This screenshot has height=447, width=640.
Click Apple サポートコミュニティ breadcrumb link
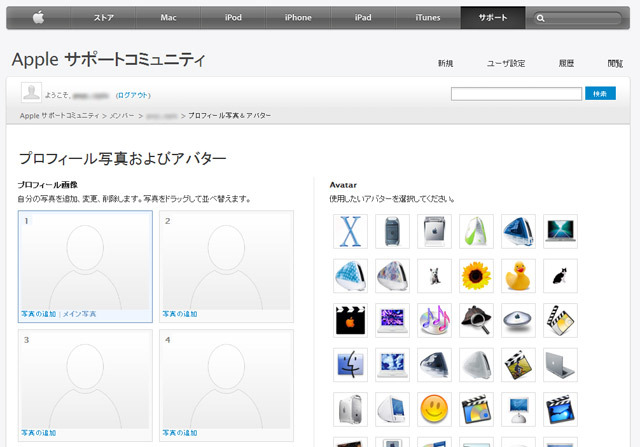60,116
